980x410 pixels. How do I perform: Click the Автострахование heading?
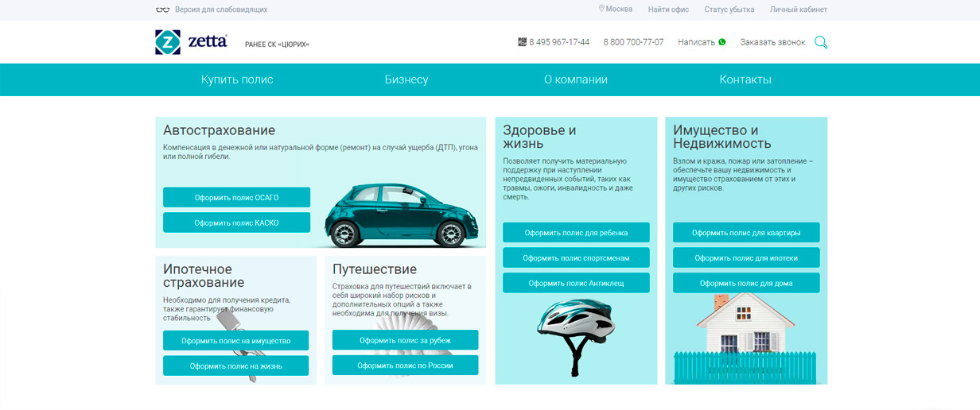coord(219,130)
